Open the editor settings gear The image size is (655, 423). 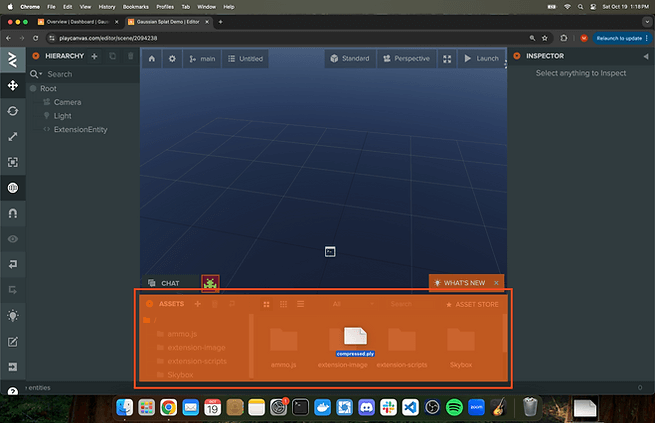(172, 59)
